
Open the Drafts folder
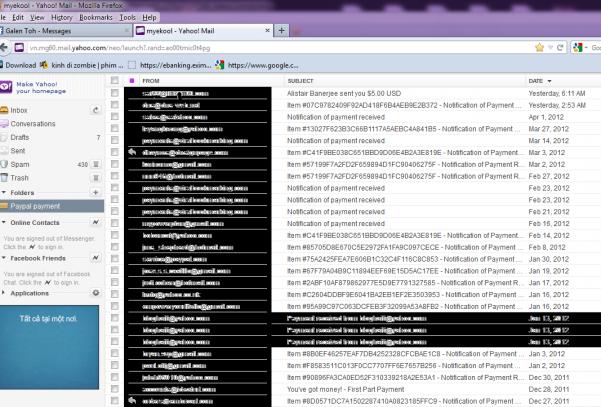tap(20, 137)
